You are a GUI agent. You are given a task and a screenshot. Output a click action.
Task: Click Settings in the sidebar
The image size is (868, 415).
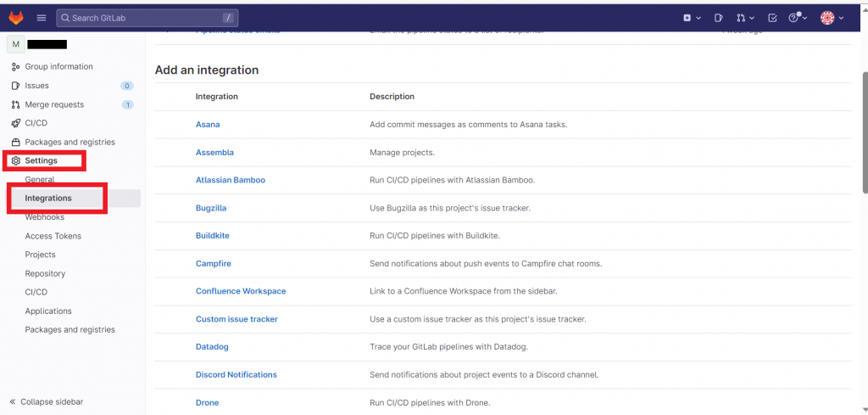point(41,160)
